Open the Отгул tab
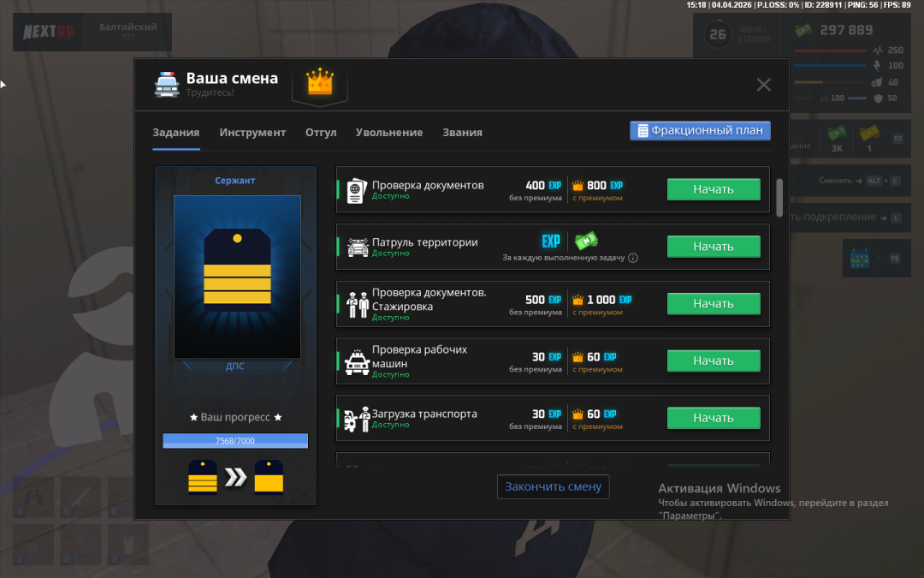The height and width of the screenshot is (578, 924). [321, 133]
